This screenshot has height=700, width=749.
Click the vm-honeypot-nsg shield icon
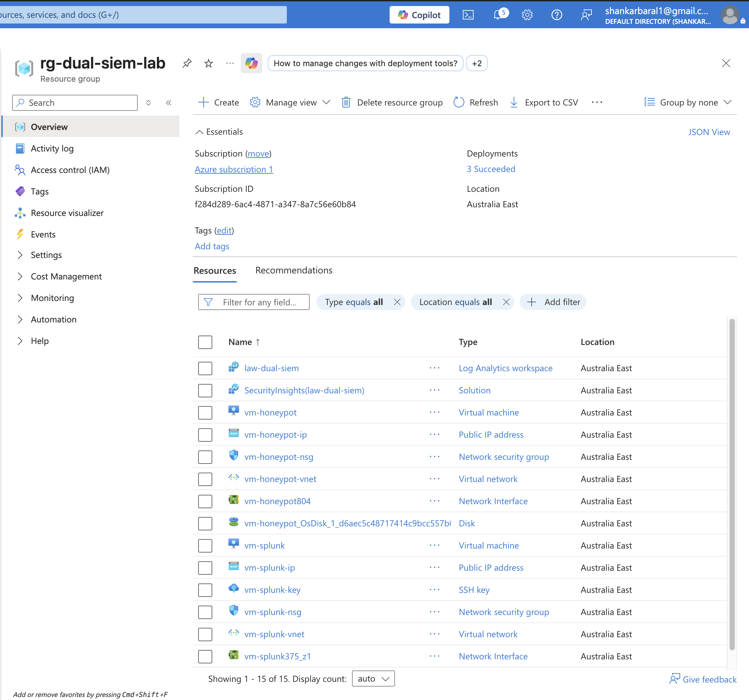tap(233, 455)
